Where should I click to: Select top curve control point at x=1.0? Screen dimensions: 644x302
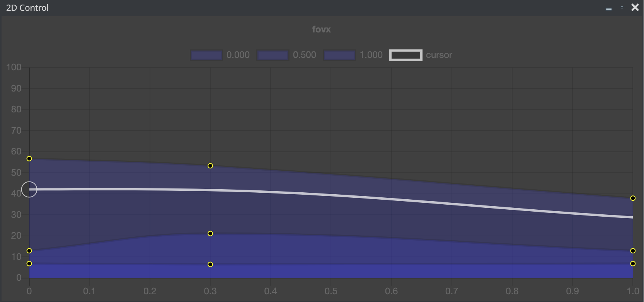[x=633, y=198]
